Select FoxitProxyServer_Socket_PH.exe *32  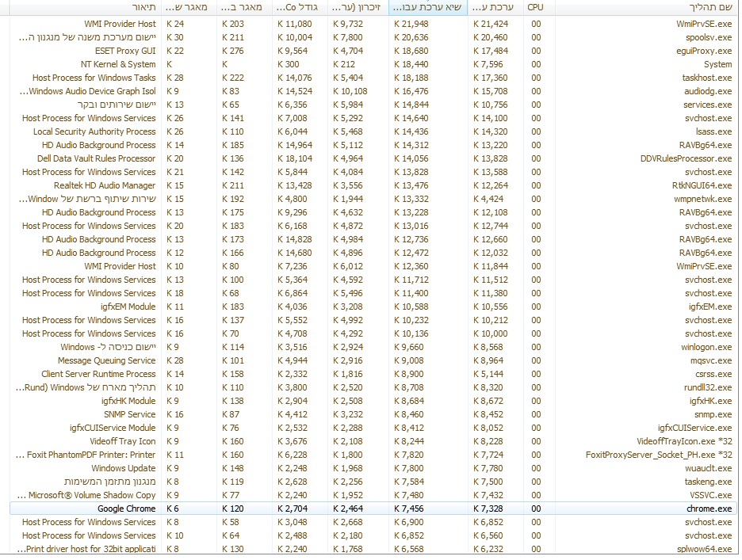tap(659, 455)
